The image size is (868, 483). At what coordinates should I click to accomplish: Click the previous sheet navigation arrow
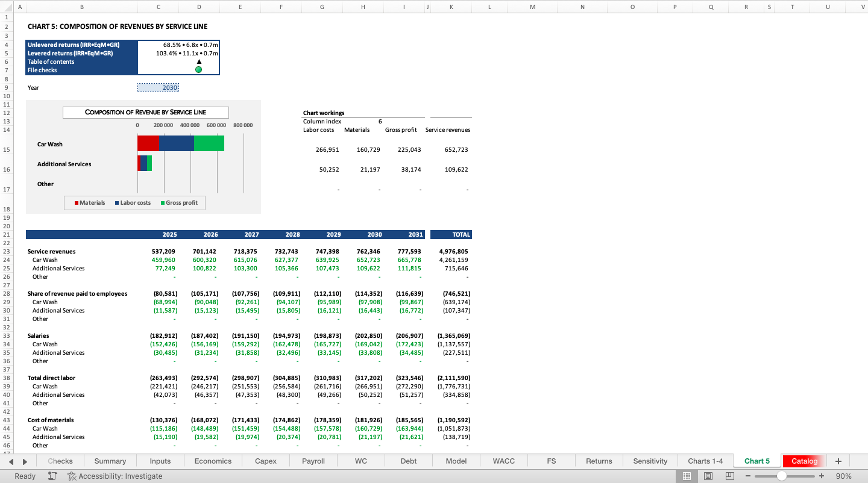11,461
